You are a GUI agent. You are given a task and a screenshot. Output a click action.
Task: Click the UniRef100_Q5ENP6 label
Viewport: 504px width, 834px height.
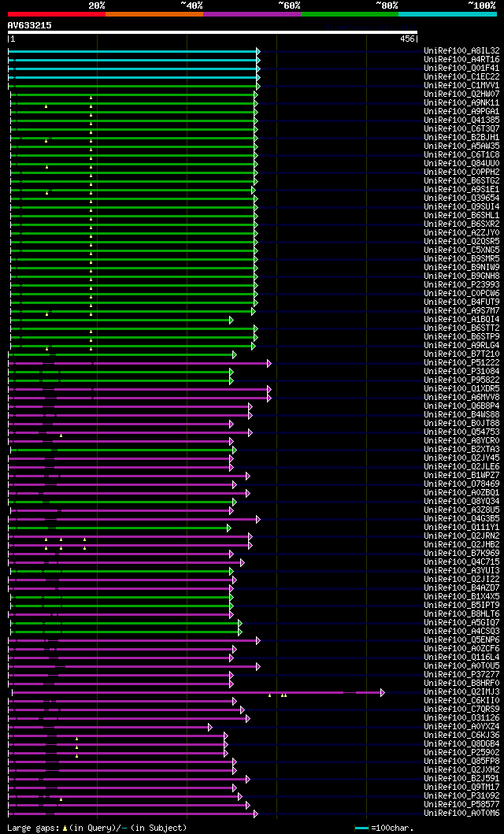point(461,639)
